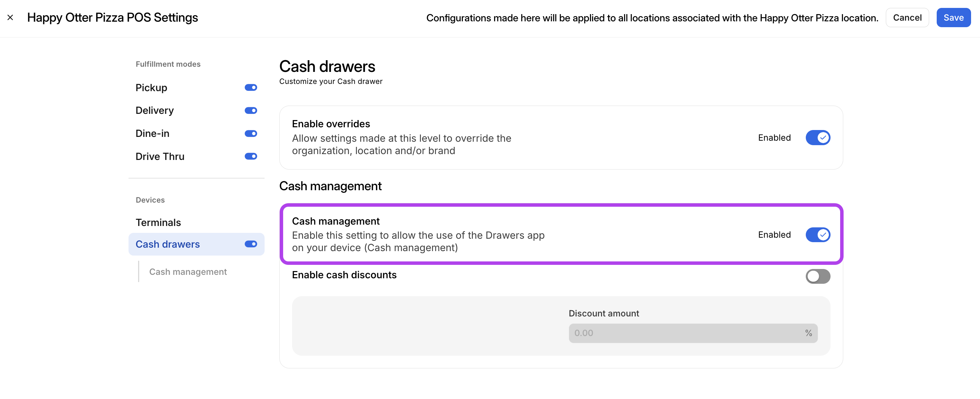Image resolution: width=980 pixels, height=399 pixels.
Task: Open the Delivery settings in sidebar
Action: click(155, 110)
